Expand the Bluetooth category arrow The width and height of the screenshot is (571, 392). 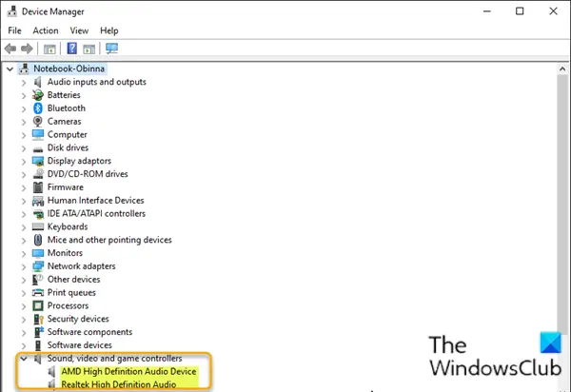[x=24, y=108]
